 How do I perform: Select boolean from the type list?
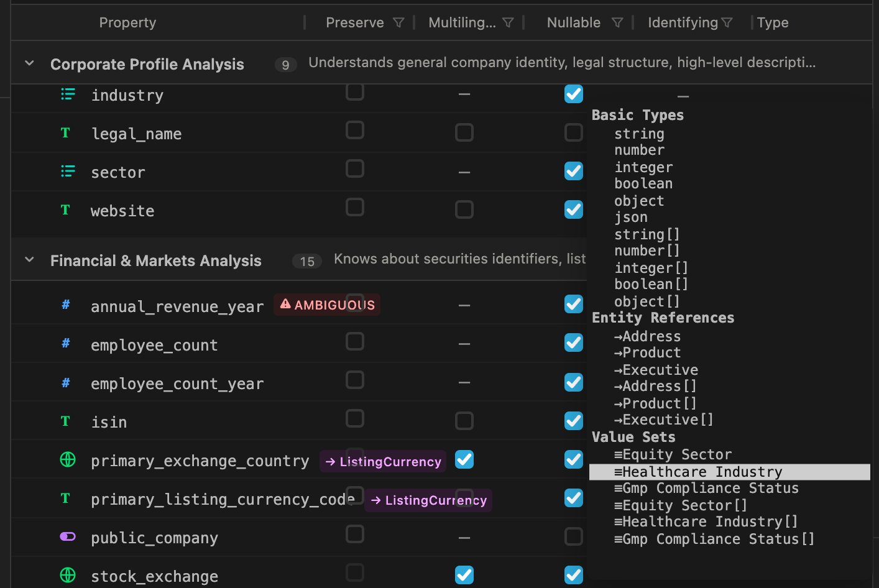point(643,183)
